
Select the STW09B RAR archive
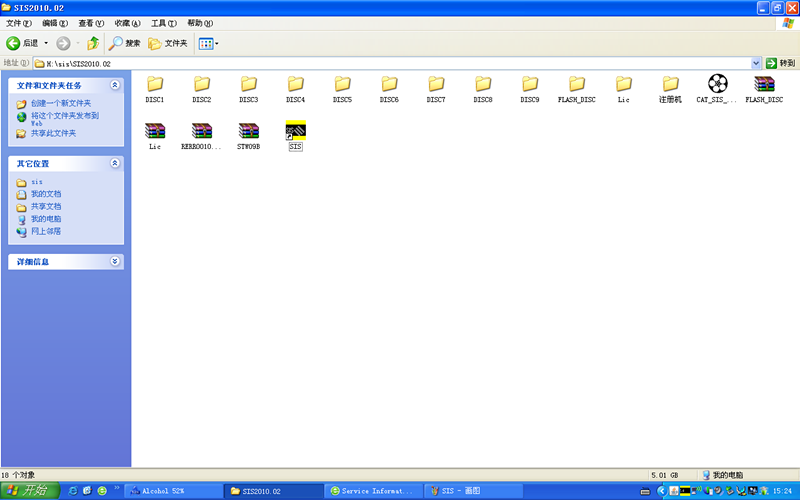click(248, 136)
